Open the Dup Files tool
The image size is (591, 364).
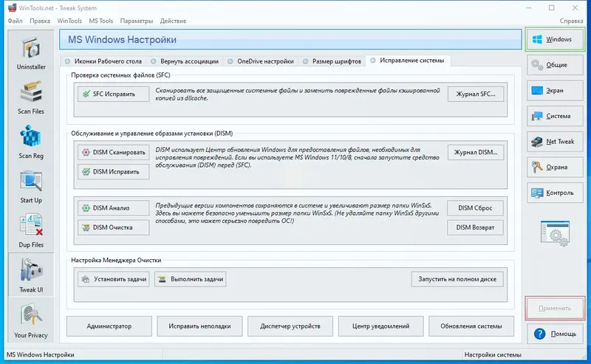point(31,231)
